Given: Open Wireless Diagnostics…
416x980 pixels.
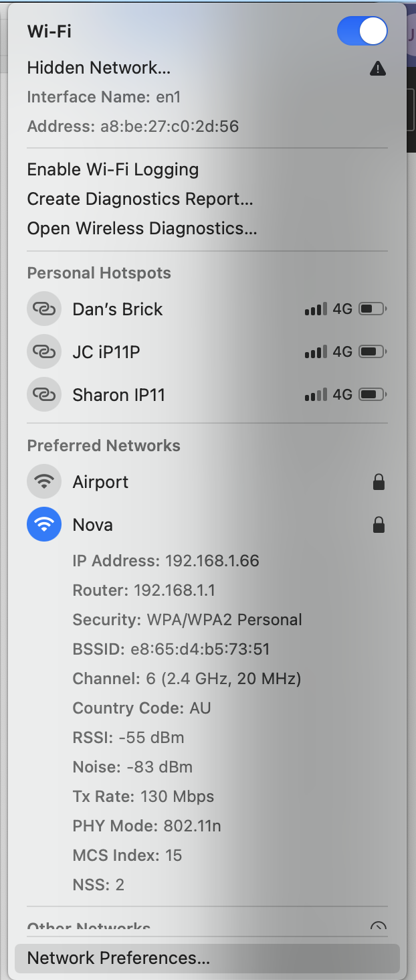Looking at the screenshot, I should coord(142,229).
